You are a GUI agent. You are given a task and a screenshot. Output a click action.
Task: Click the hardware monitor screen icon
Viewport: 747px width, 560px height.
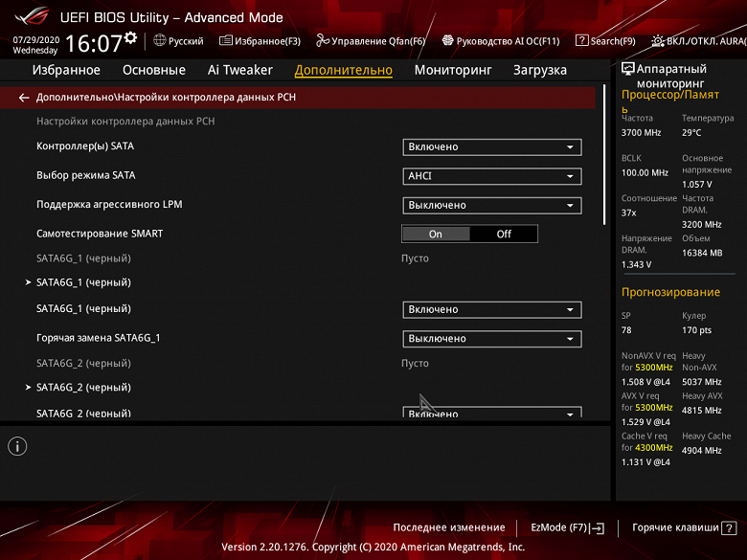pyautogui.click(x=628, y=69)
